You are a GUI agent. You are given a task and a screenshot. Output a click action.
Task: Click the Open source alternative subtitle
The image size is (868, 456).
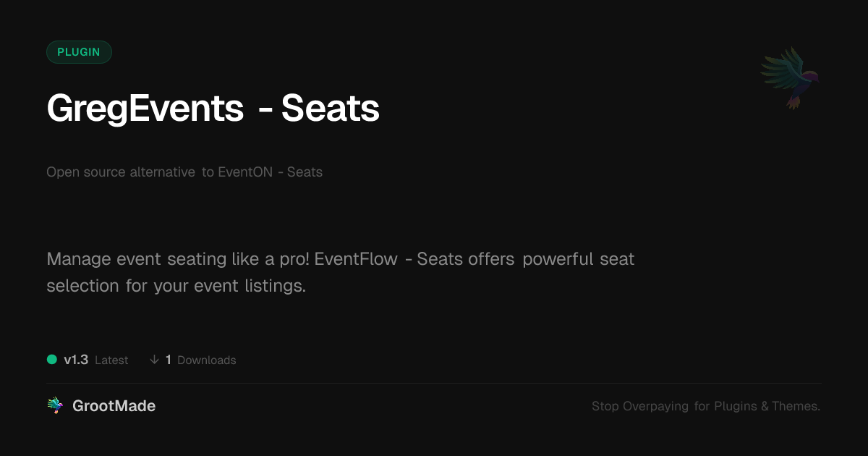click(121, 172)
